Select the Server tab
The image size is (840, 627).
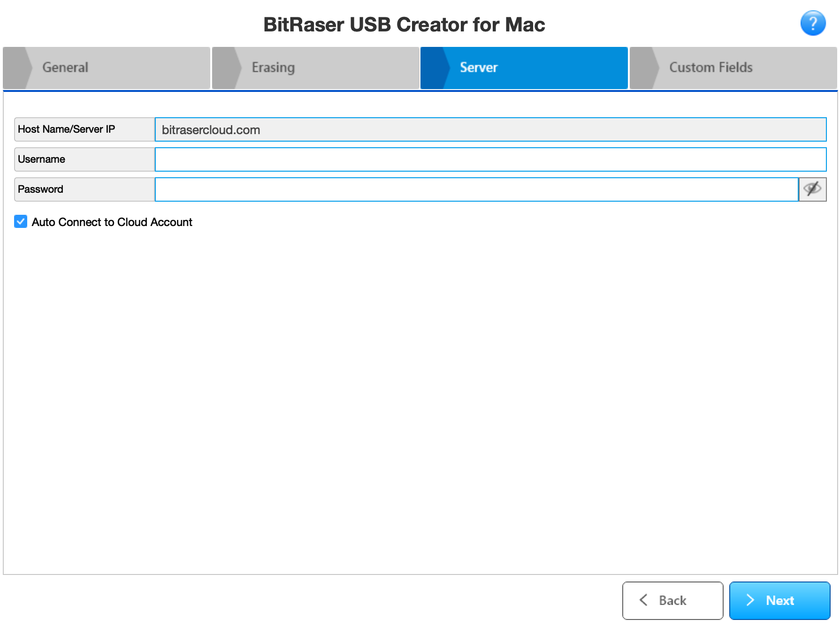coord(524,68)
